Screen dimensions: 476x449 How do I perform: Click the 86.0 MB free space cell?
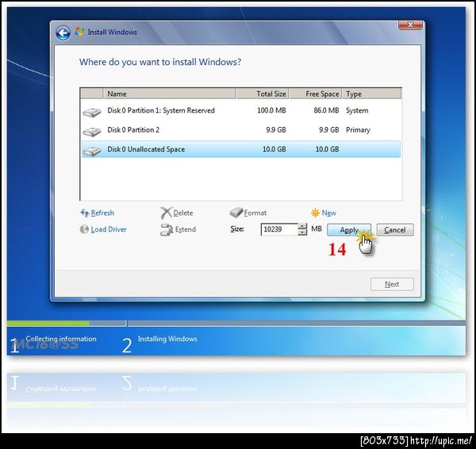[x=326, y=110]
